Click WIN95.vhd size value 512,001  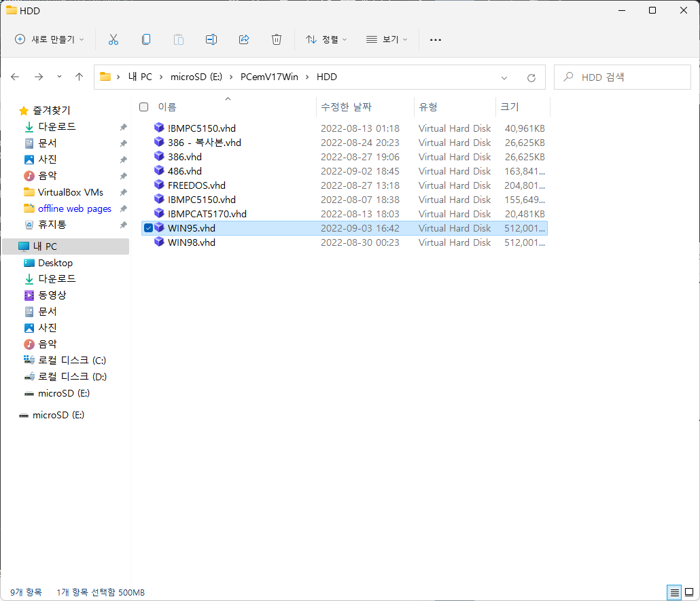tap(525, 228)
